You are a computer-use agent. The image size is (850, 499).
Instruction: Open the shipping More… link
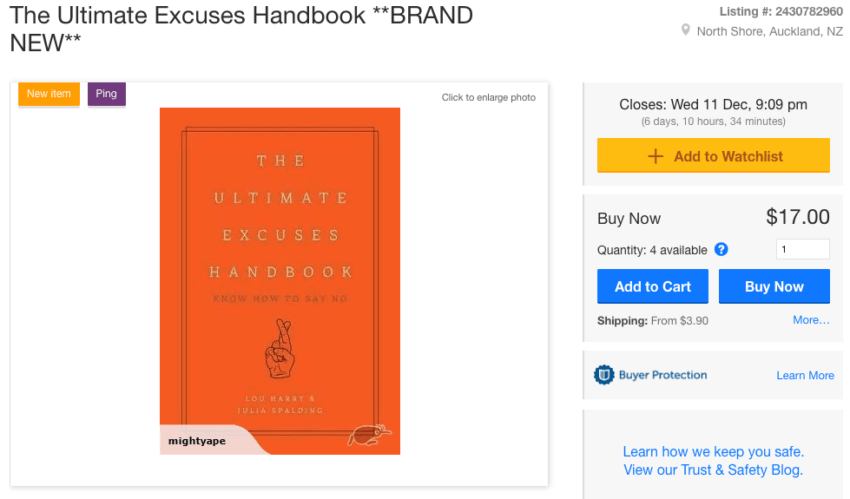tap(811, 320)
